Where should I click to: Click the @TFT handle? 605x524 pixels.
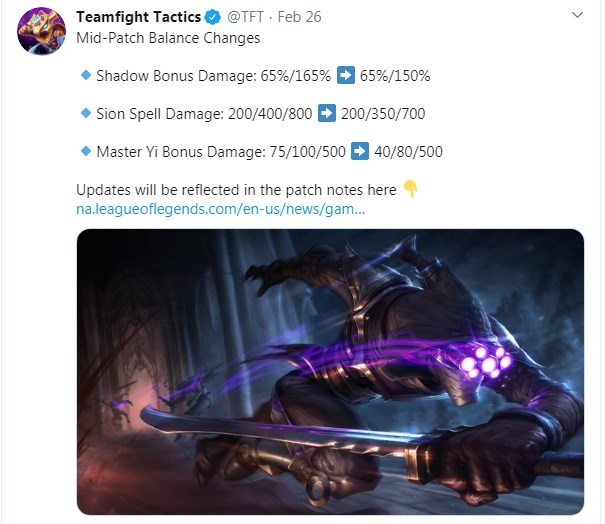pyautogui.click(x=245, y=17)
